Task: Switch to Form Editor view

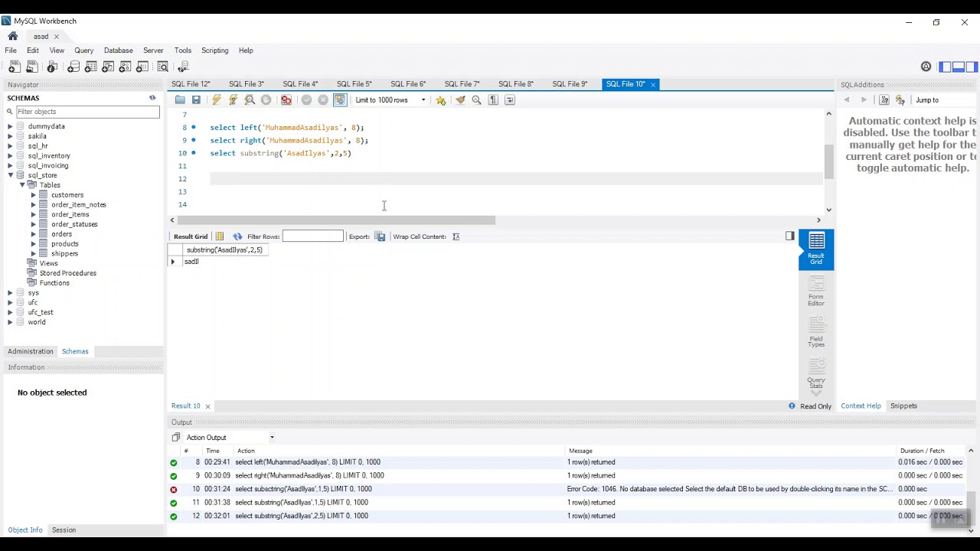Action: [816, 291]
